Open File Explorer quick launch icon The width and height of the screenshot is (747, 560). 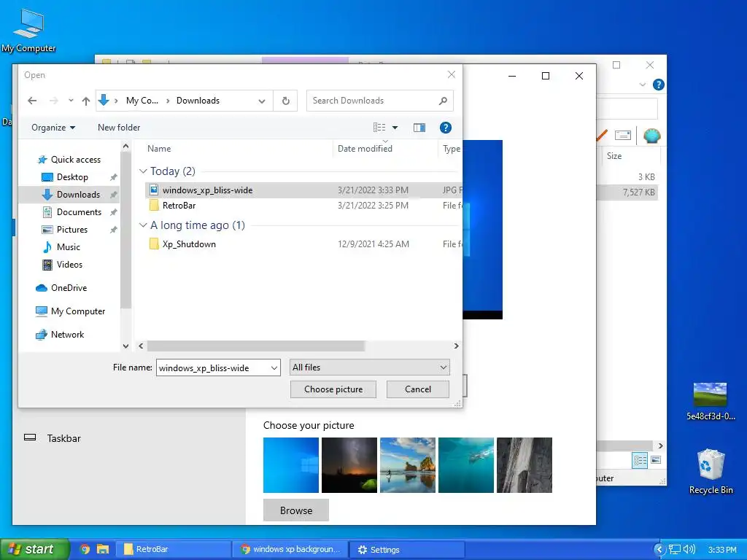coord(103,549)
